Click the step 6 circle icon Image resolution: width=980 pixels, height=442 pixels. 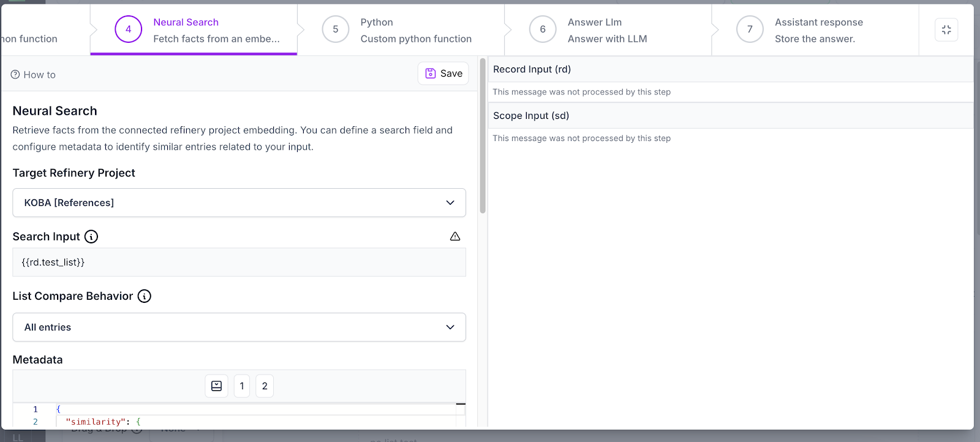point(542,29)
